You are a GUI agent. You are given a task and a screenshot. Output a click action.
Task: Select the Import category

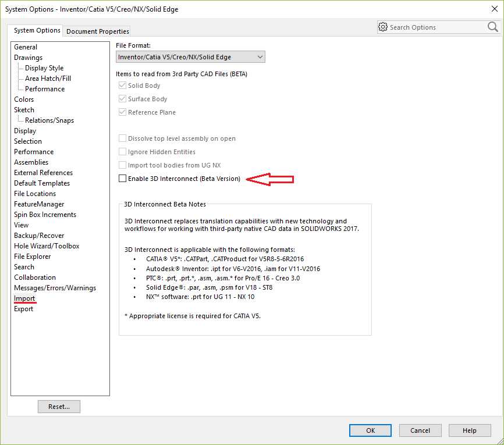(x=24, y=298)
